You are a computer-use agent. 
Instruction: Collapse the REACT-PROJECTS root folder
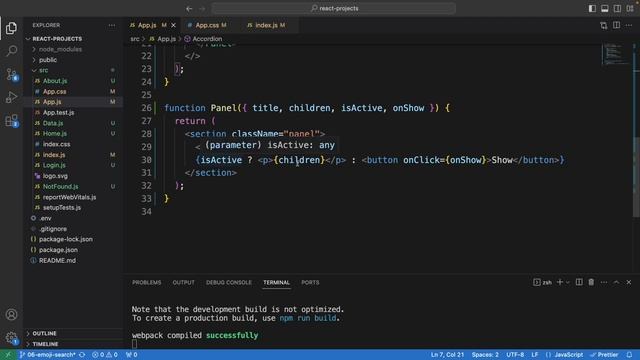[57, 39]
